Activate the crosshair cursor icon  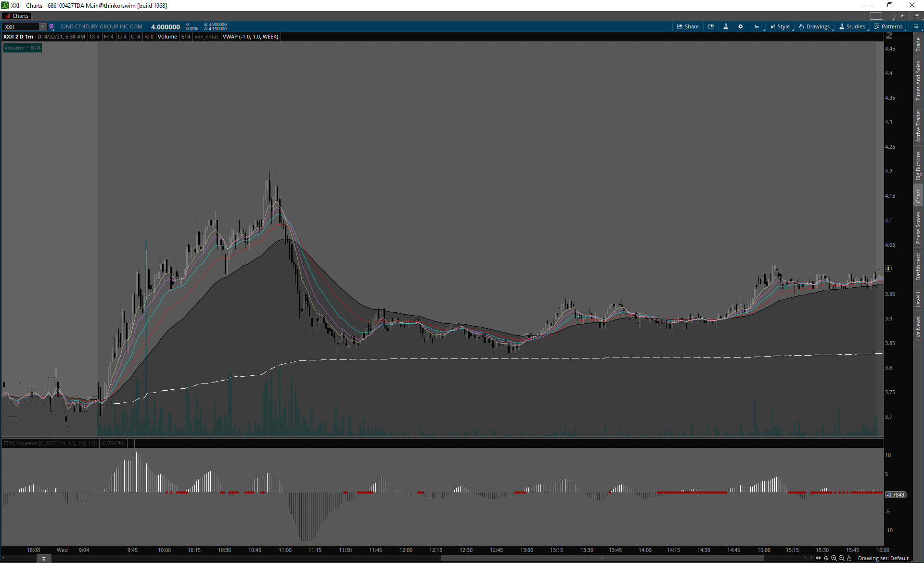[x=826, y=558]
